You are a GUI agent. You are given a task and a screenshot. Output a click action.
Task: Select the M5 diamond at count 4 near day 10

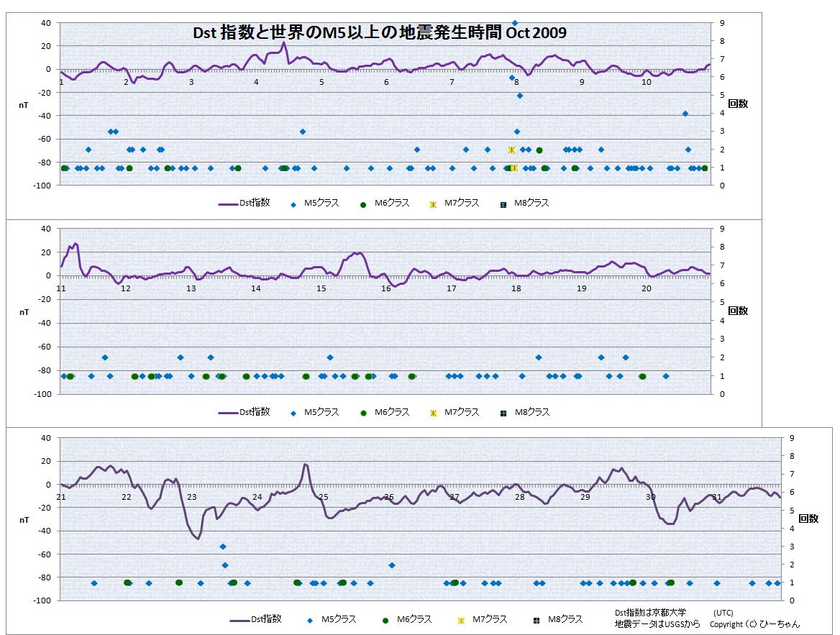(685, 114)
